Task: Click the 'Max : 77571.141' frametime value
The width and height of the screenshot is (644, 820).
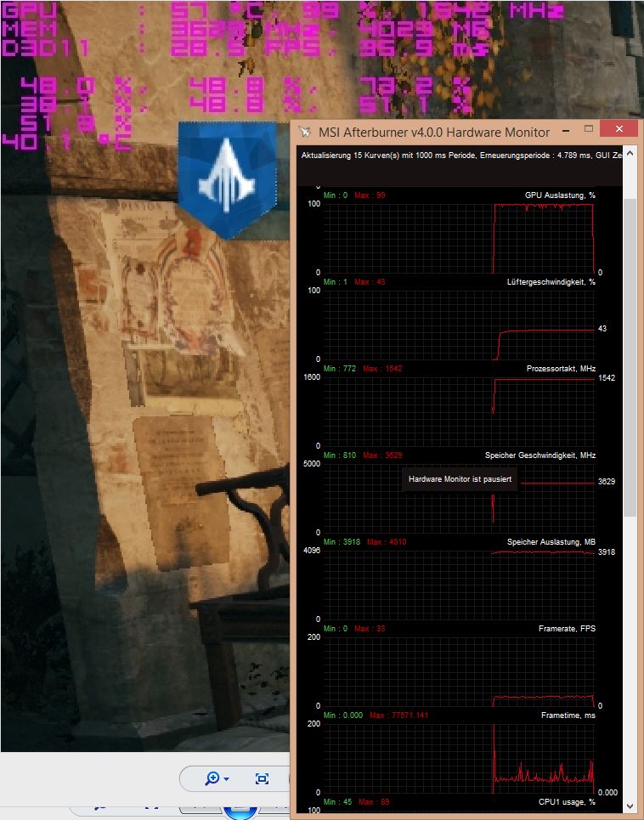Action: coord(398,715)
